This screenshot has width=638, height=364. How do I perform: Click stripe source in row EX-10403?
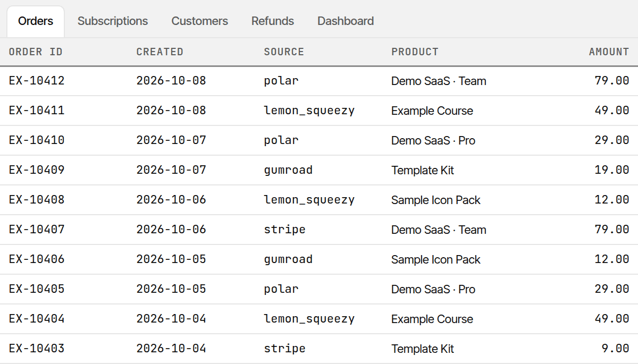pos(285,349)
